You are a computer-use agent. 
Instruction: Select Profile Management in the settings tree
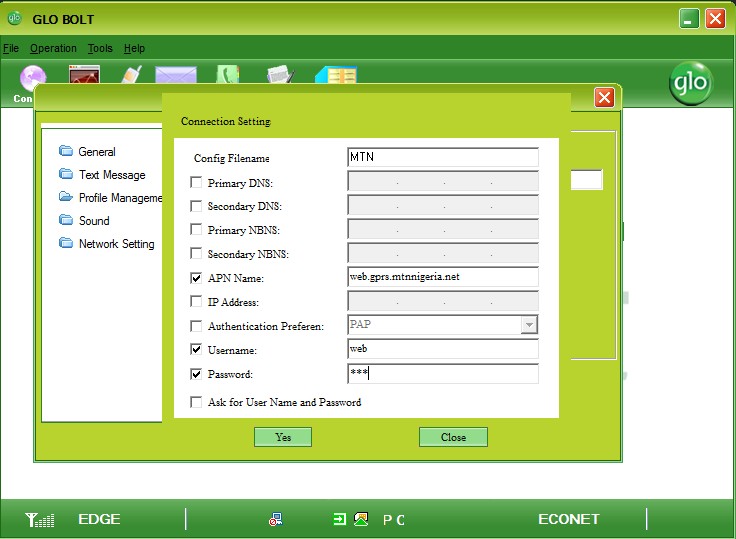(120, 198)
